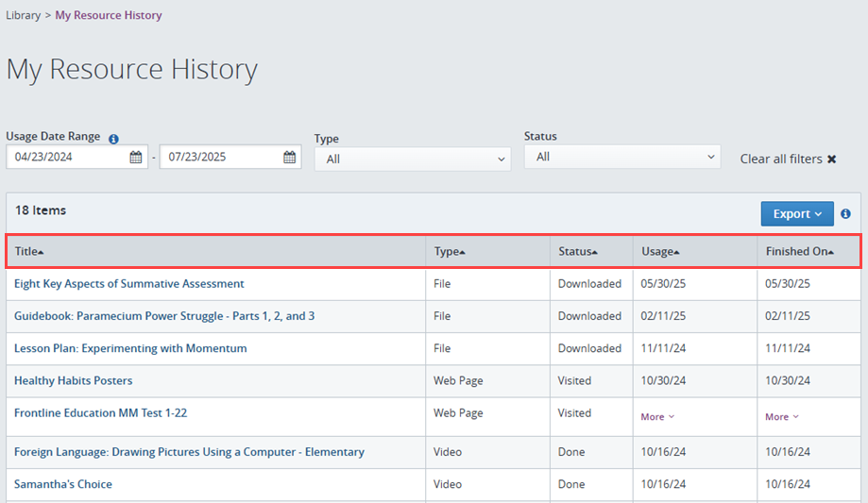This screenshot has width=868, height=503.
Task: Open Samantha's Choice video link
Action: 63,484
